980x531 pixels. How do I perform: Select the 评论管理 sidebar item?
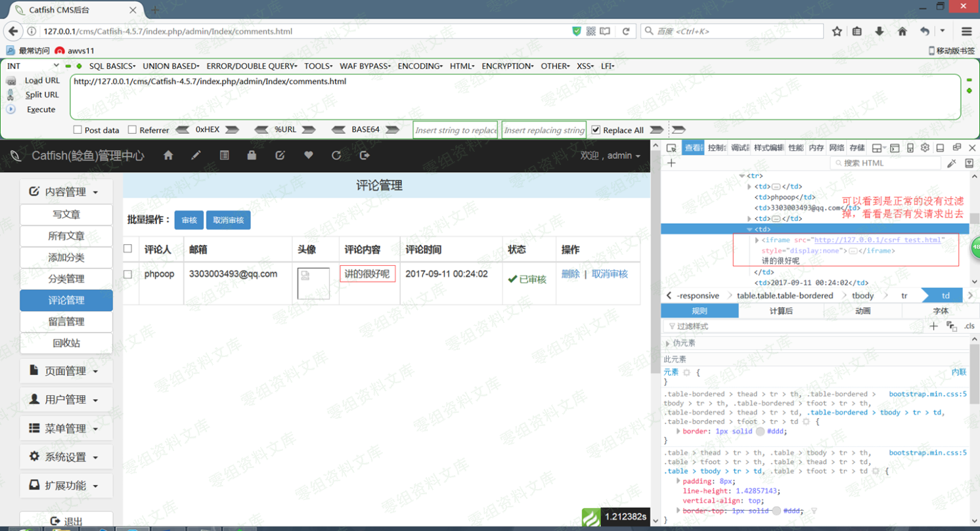coord(66,300)
